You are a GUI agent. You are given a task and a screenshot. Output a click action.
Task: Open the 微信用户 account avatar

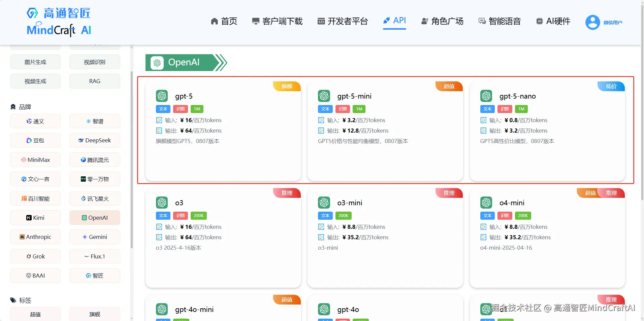(x=592, y=22)
